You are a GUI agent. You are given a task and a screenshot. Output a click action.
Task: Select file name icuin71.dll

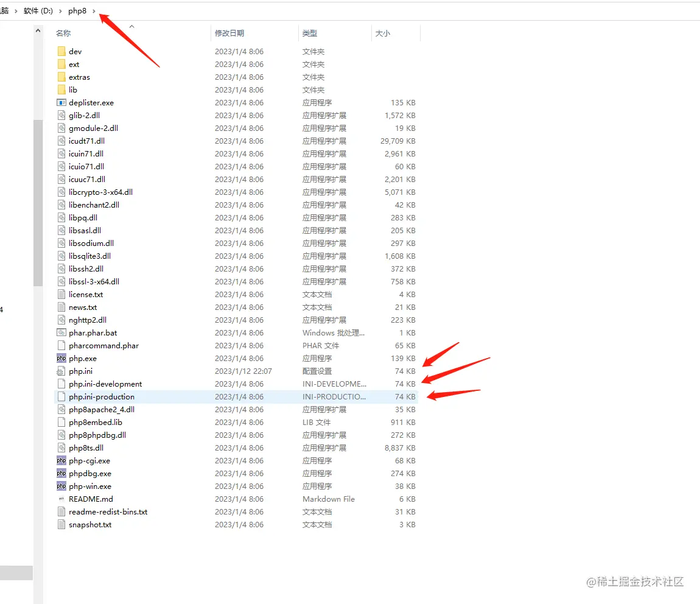pyautogui.click(x=86, y=153)
